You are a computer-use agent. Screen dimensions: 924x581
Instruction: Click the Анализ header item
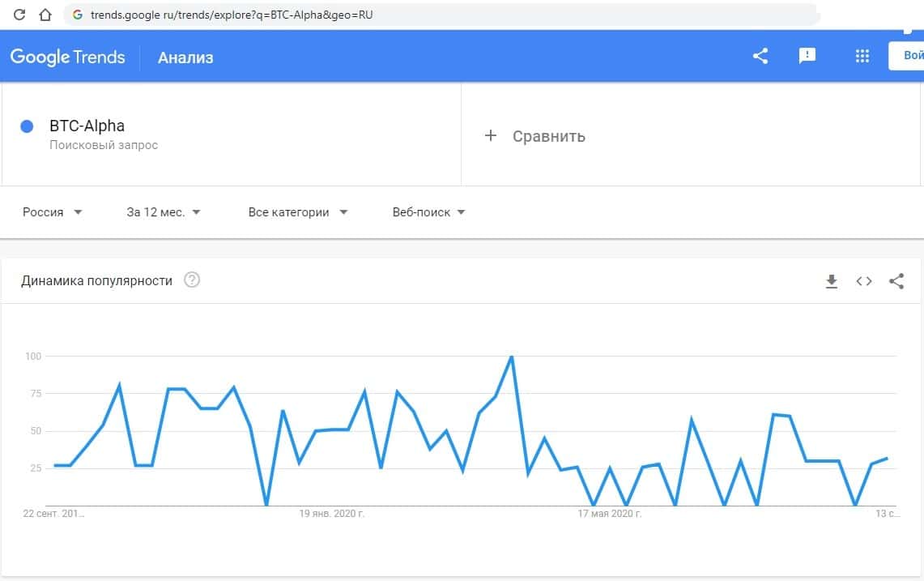185,58
